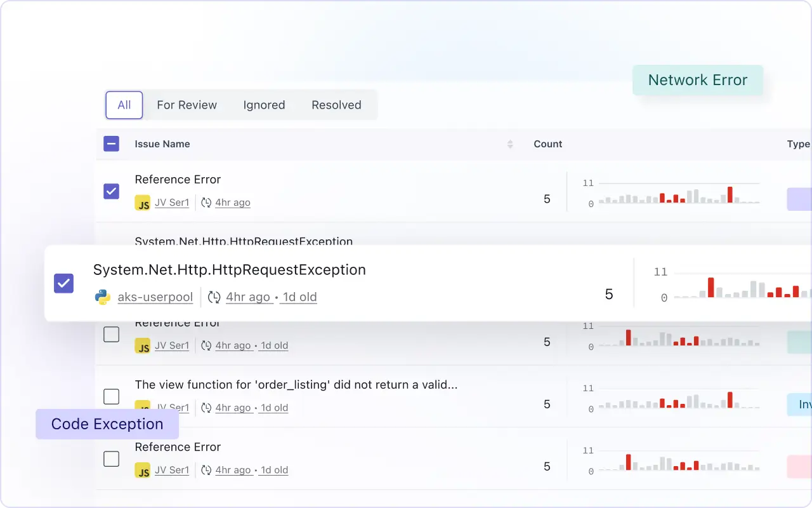Click the refresh clock icon beside 4hr ago in highlighted row

214,297
